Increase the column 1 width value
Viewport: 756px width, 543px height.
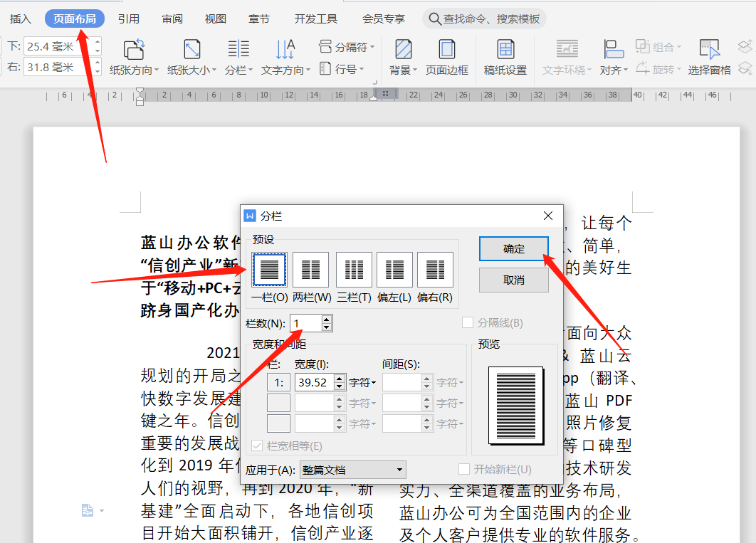(340, 378)
